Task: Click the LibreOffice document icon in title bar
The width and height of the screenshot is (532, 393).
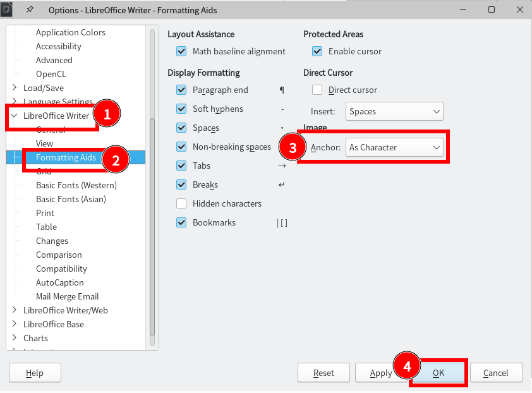Action: (x=6, y=9)
